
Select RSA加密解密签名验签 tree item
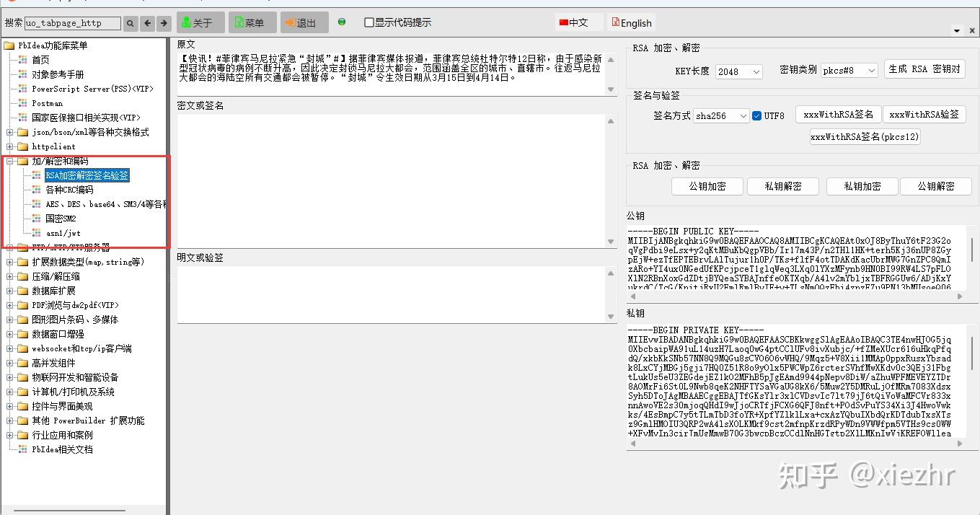click(87, 175)
